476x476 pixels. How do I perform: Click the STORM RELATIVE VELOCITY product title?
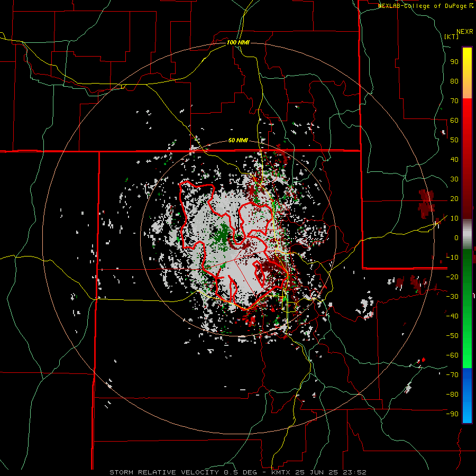click(164, 472)
